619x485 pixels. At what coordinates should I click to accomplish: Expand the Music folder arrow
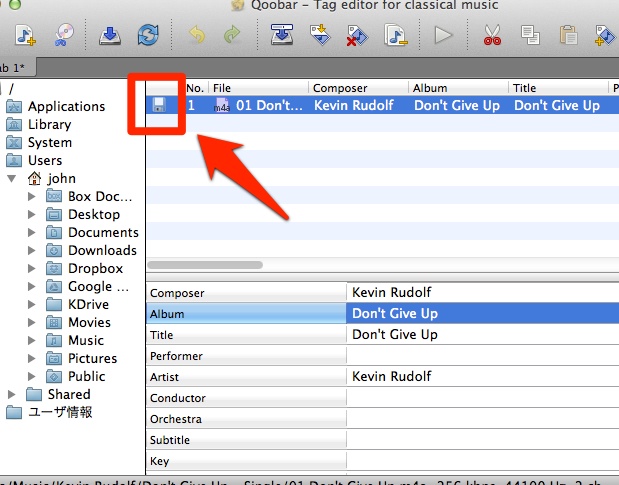click(x=32, y=340)
